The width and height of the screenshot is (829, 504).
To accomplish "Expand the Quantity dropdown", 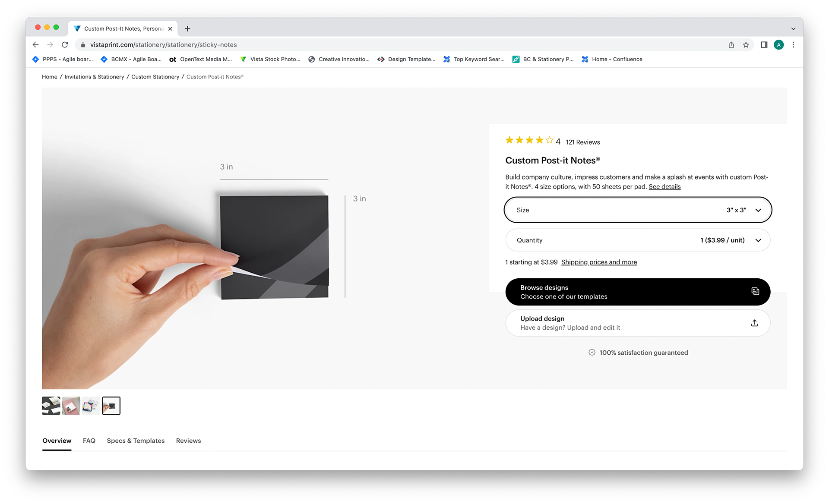I will coord(638,240).
